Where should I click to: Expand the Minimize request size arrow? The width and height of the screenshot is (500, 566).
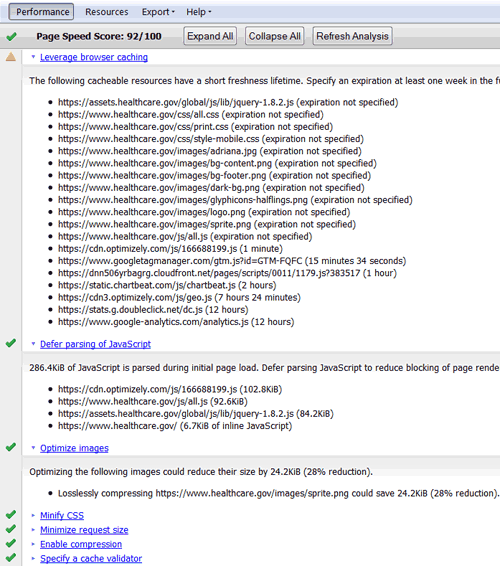pyautogui.click(x=33, y=530)
